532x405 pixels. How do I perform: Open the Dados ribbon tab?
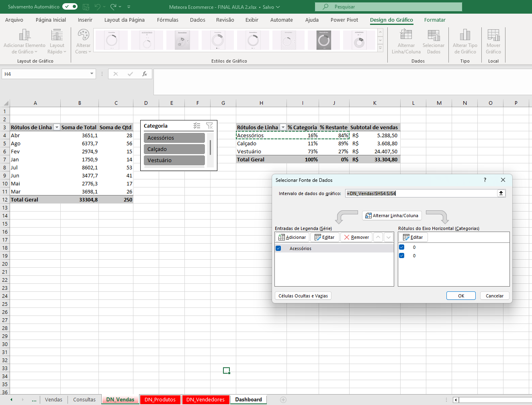198,20
